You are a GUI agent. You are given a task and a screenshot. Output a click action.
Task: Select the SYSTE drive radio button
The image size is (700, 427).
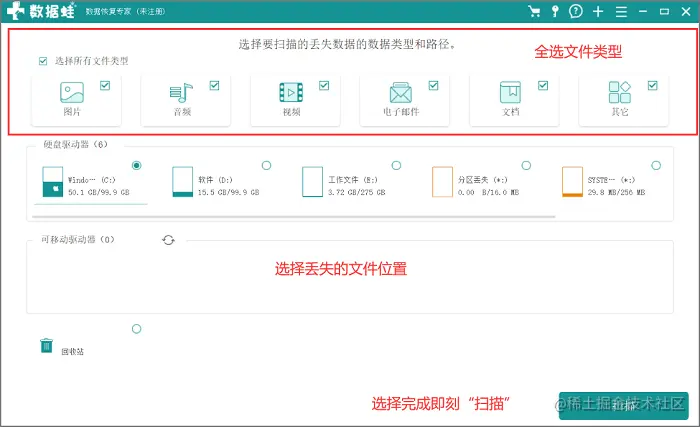coord(656,165)
